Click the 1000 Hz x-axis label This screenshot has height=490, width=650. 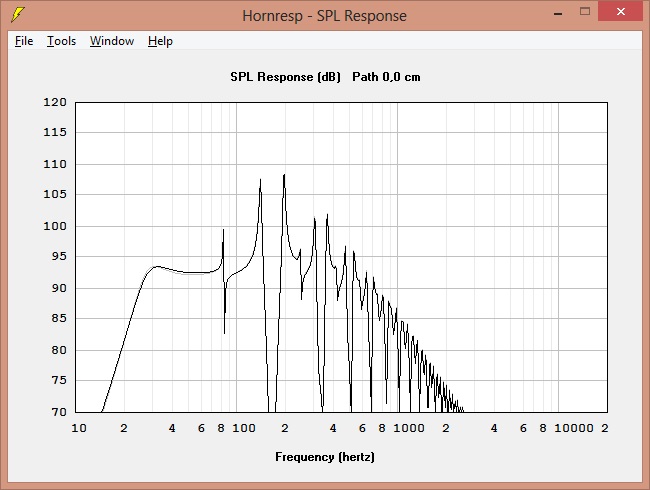(409, 428)
